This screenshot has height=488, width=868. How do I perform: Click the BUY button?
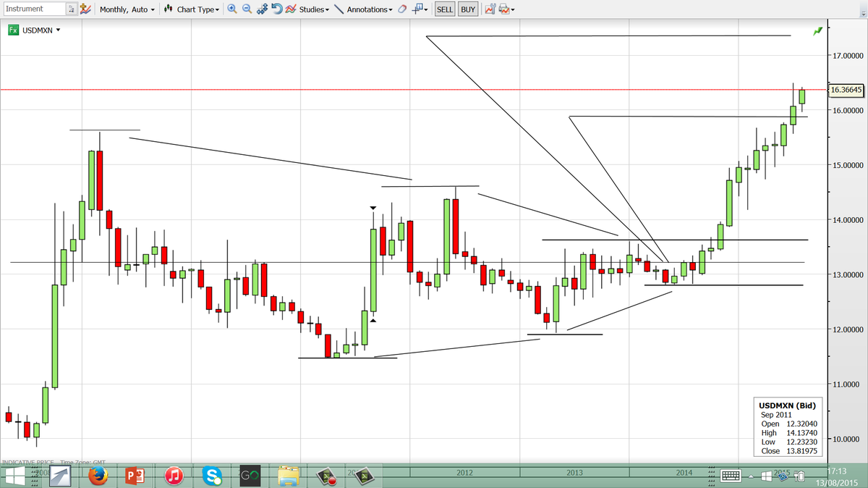pos(468,9)
